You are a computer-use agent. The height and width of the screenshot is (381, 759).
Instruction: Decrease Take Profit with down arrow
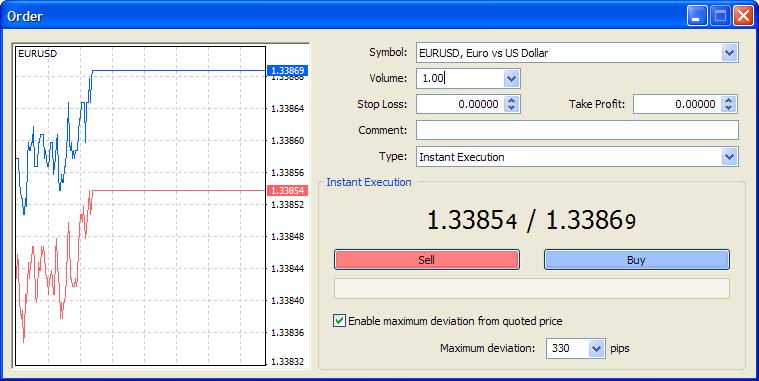point(729,107)
